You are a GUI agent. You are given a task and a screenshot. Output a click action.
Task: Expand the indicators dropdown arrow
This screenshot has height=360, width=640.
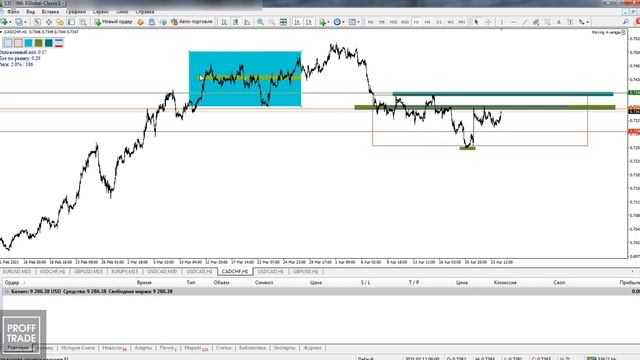329,22
